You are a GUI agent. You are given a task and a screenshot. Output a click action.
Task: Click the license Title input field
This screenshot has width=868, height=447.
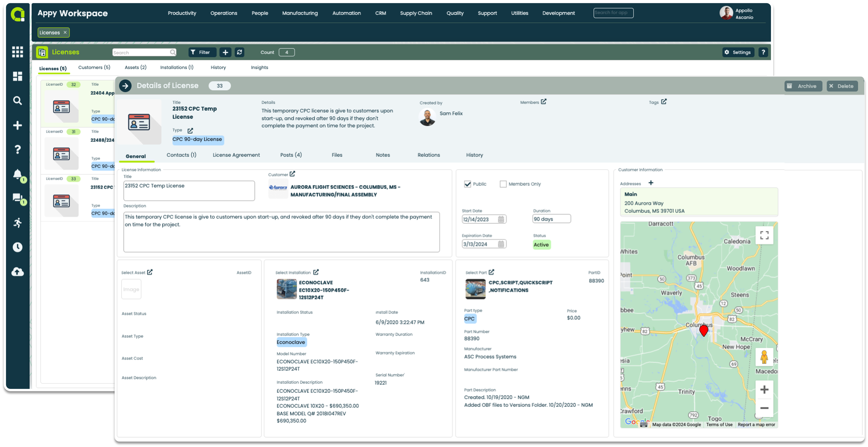tap(189, 191)
